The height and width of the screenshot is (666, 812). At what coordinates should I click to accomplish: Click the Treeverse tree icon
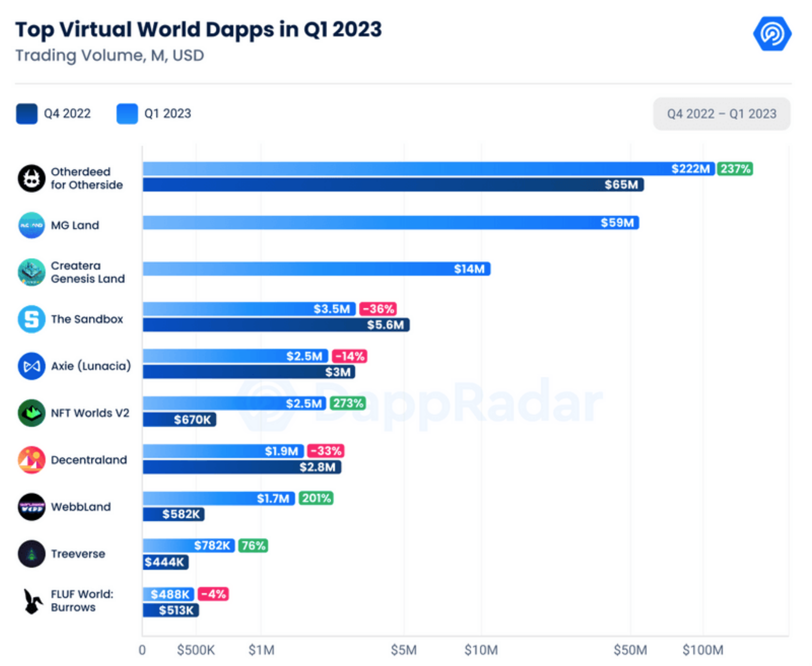pyautogui.click(x=32, y=554)
